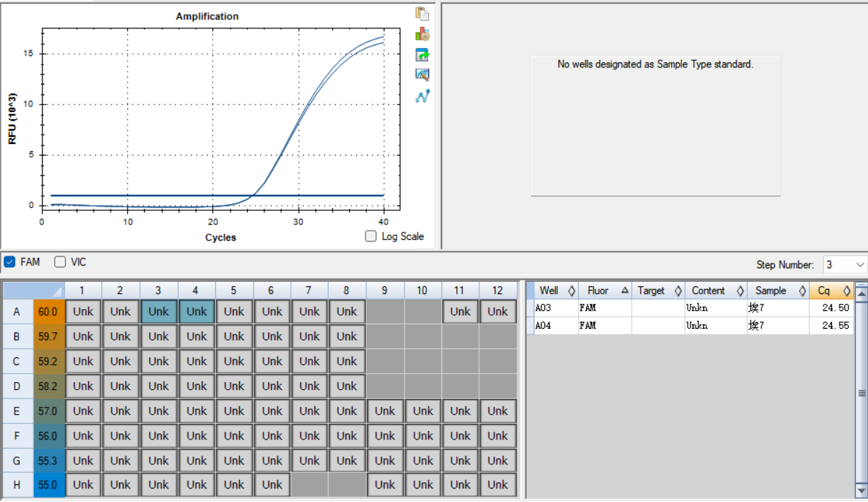Viewport: 868px width, 502px height.
Task: Select plate row header H
Action: (17, 485)
